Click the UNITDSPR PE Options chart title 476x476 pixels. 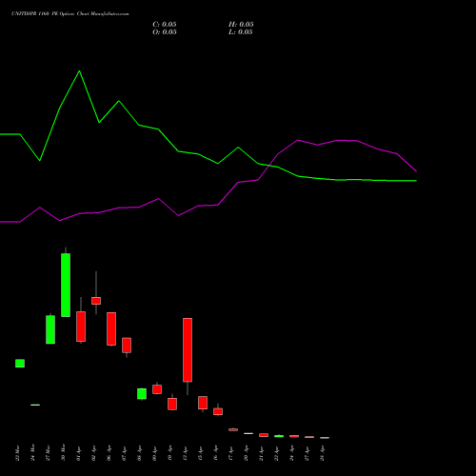(69, 14)
